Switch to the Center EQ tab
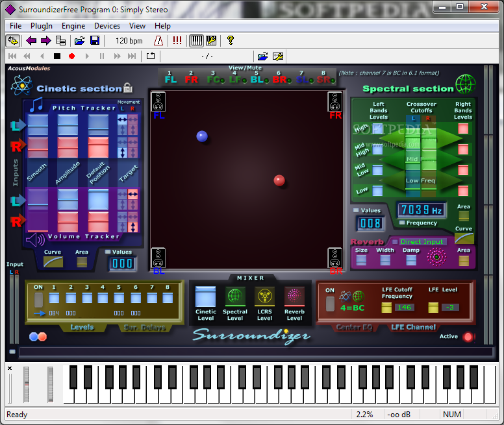The height and width of the screenshot is (425, 504). point(354,327)
